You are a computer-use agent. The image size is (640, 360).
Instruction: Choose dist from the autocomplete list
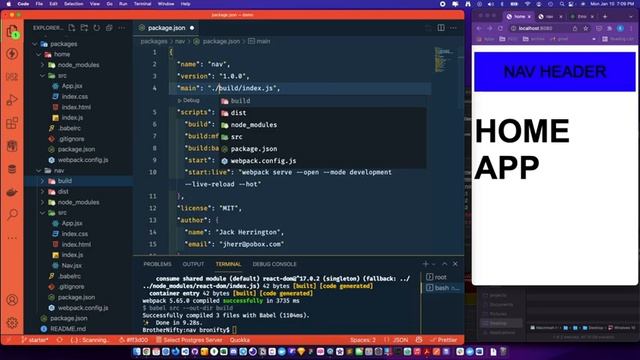tap(322, 113)
